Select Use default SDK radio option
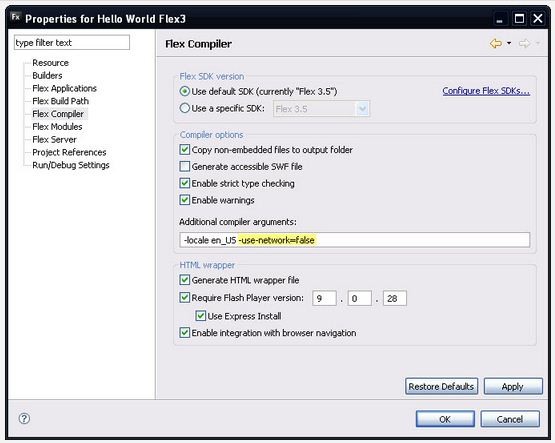Viewport: 555px width, 443px height. pos(184,91)
